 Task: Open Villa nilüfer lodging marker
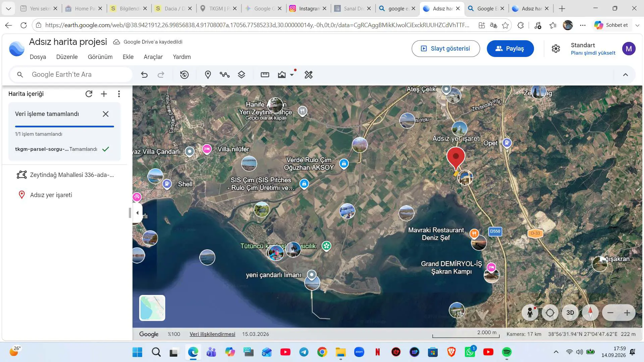click(207, 149)
